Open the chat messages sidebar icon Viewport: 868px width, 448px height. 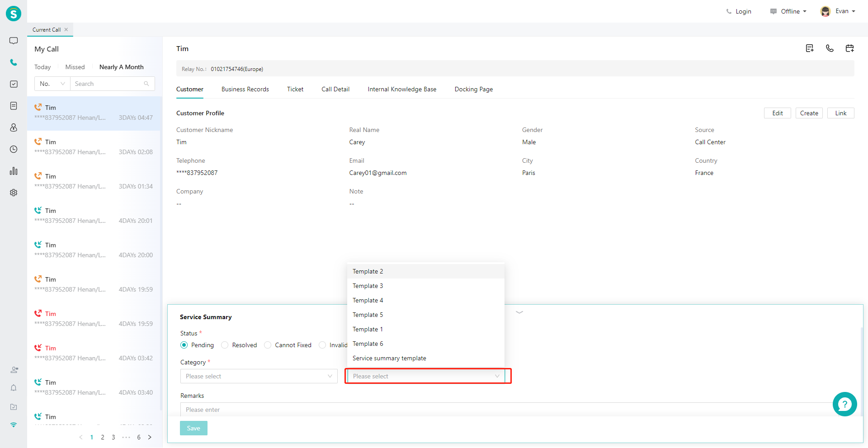[x=14, y=41]
